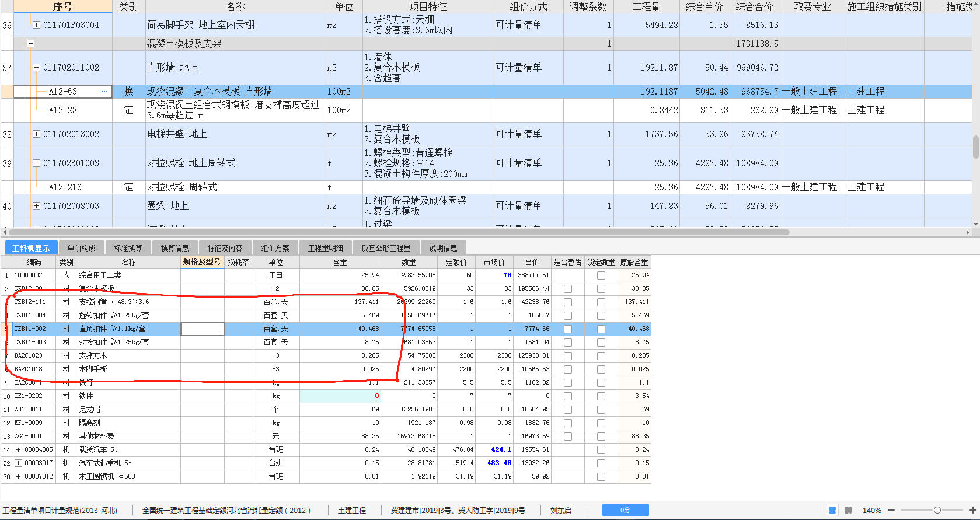Click the vertical scrollbar down arrow
980x520 pixels.
[976, 224]
